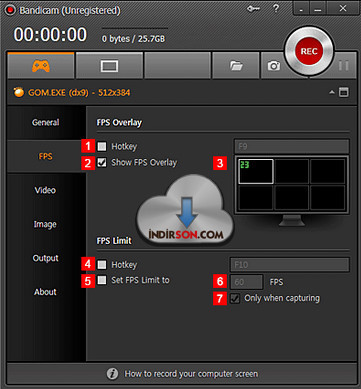Select top-center FPS overlay position cell
Viewport: 361px width, 389px height.
click(292, 171)
